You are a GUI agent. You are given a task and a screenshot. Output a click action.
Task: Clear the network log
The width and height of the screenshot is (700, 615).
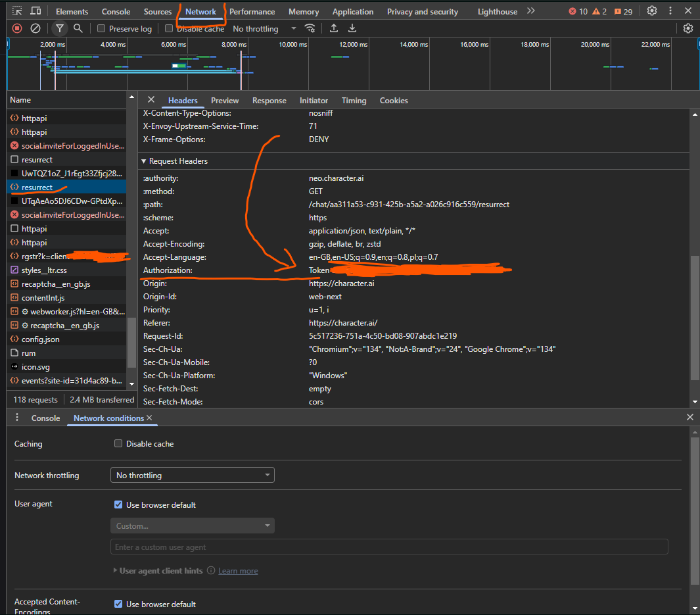36,28
